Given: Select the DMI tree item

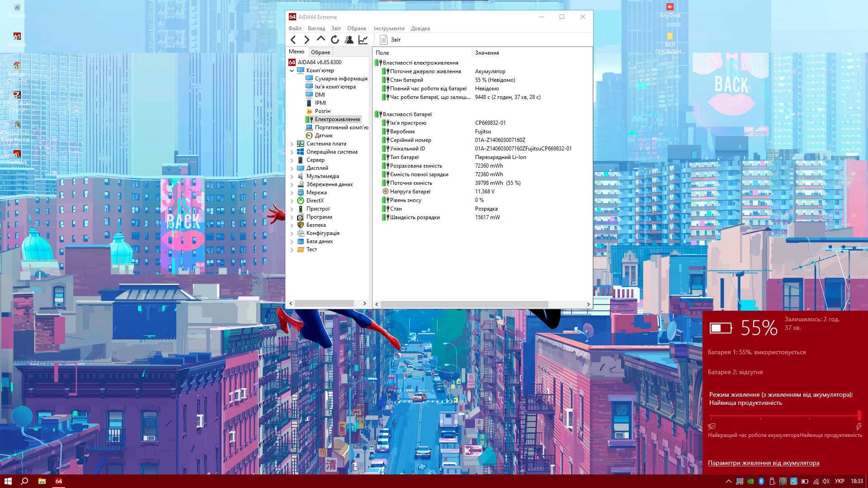Looking at the screenshot, I should [x=316, y=95].
